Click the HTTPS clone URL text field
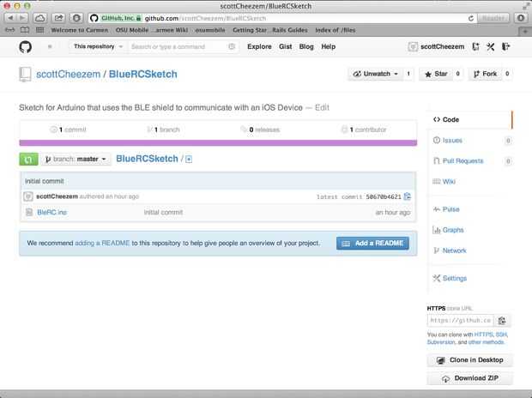This screenshot has height=398, width=532. pyautogui.click(x=461, y=320)
